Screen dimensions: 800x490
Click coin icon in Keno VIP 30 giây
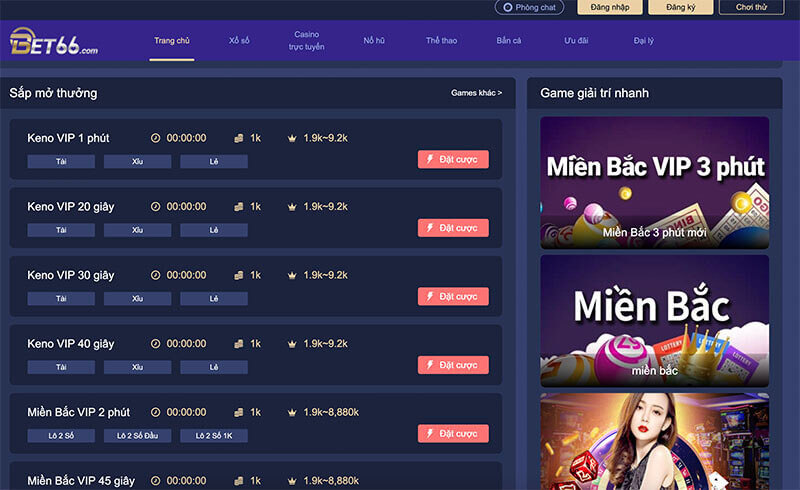click(x=238, y=275)
